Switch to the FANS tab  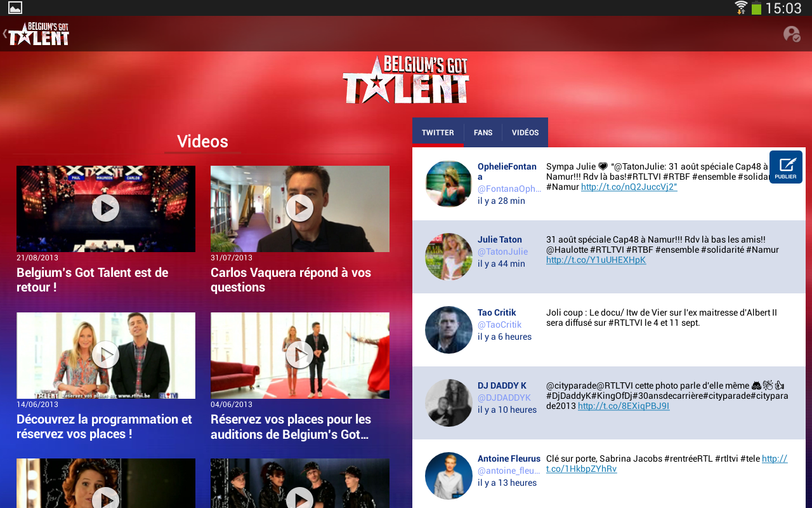tap(483, 132)
